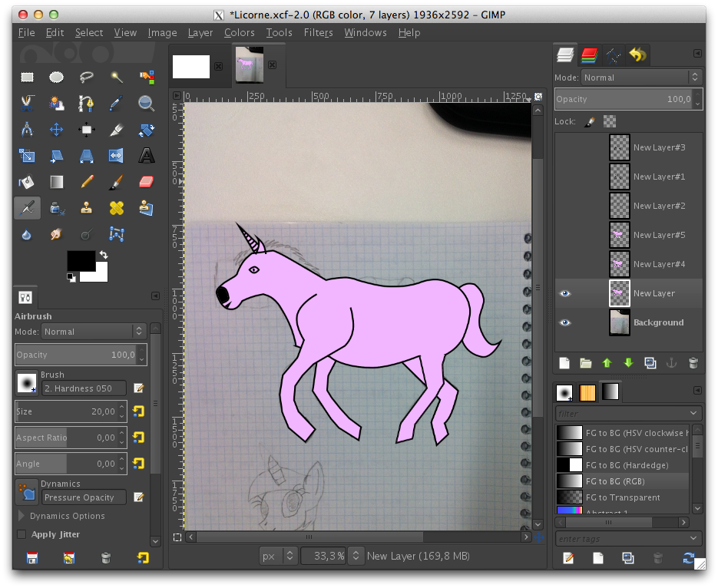Image resolution: width=718 pixels, height=588 pixels.
Task: Click the foreground black color swatch
Action: (79, 260)
